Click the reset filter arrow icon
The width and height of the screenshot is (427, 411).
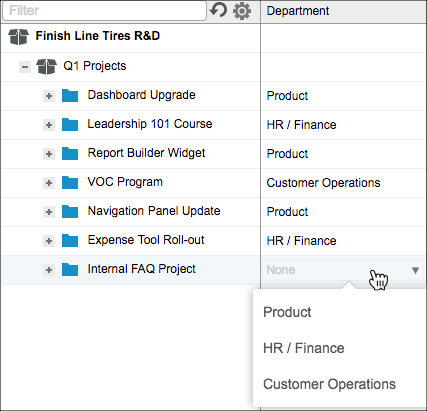218,10
